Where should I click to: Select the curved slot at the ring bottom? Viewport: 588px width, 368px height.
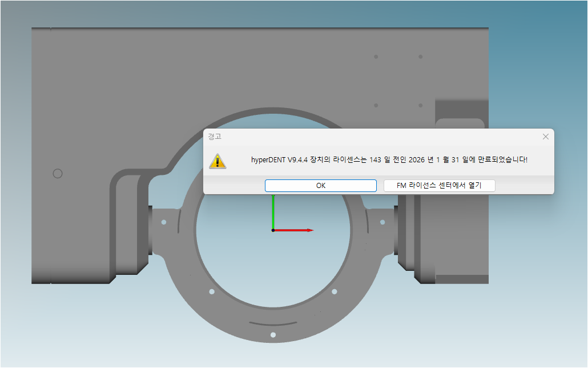click(x=273, y=323)
